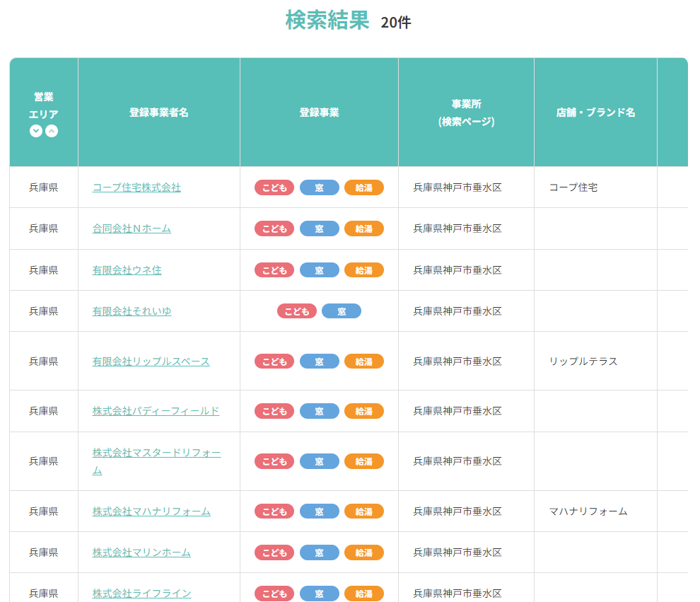700x602 pixels.
Task: Open コープ住宅株式会社 link
Action: click(136, 187)
